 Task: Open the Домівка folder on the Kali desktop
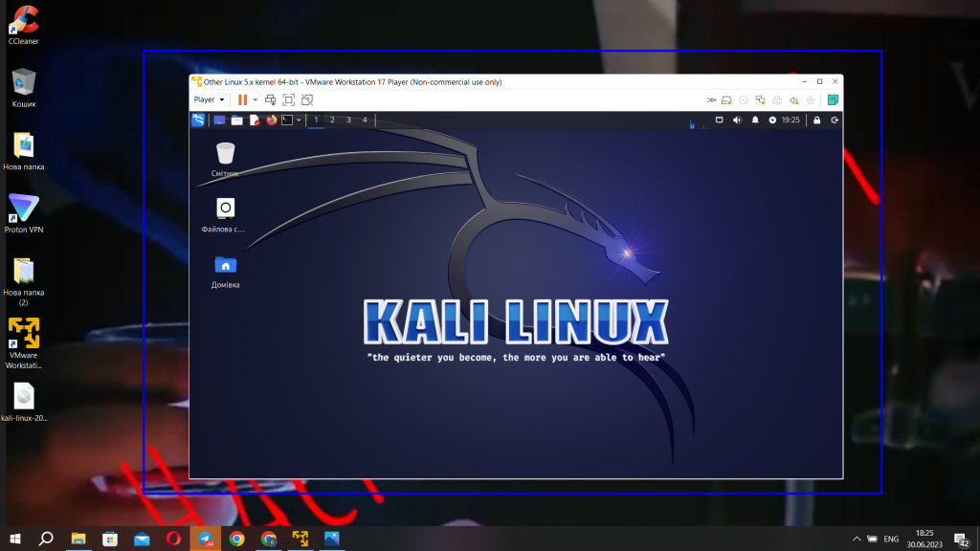point(226,265)
